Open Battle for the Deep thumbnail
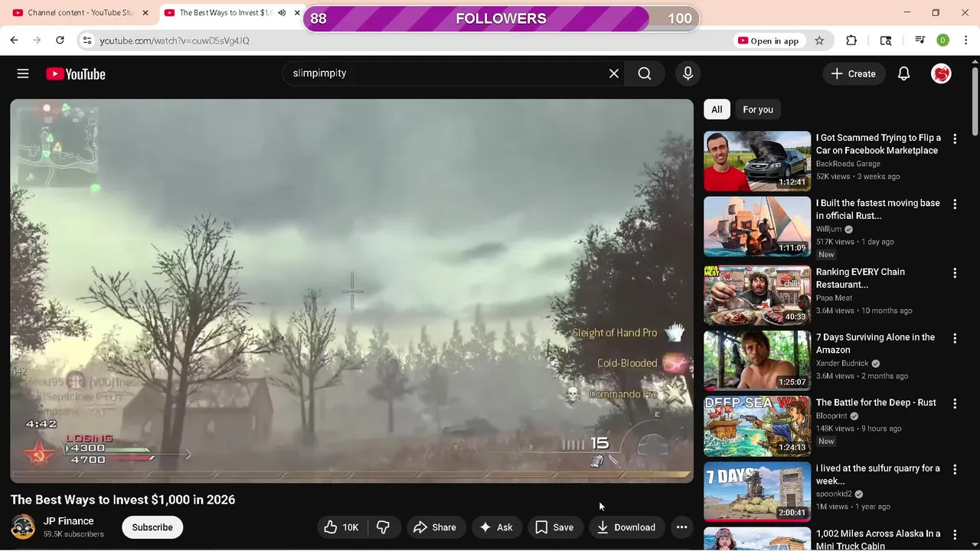This screenshot has width=980, height=551. 757,426
